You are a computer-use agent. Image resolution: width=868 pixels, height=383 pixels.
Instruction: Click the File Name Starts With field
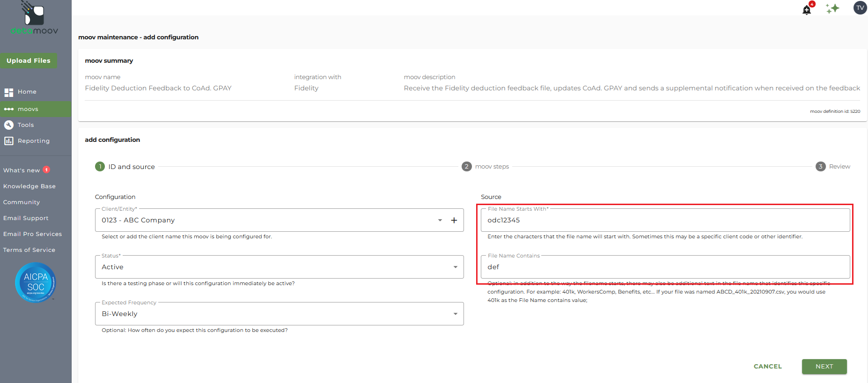(665, 220)
